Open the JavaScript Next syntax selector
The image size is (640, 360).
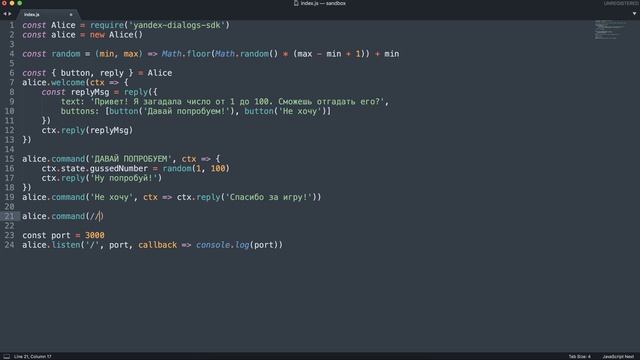point(618,356)
